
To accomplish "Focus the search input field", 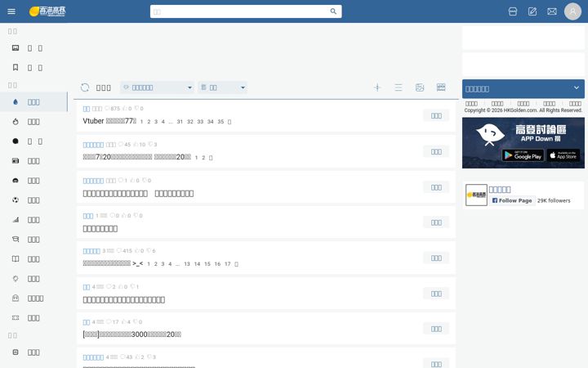I will [x=240, y=11].
